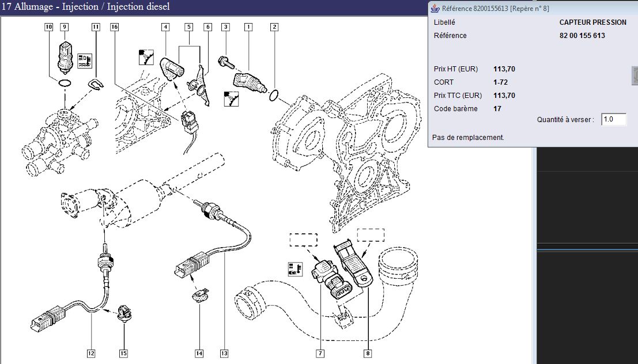Click the spray symbol icon below part 1
The width and height of the screenshot is (638, 364).
(231, 99)
